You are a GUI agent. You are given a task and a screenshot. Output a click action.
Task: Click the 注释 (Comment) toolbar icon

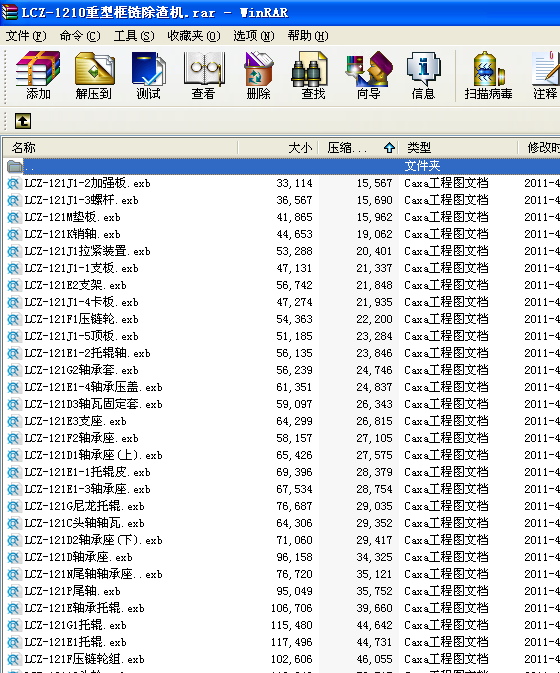click(545, 76)
